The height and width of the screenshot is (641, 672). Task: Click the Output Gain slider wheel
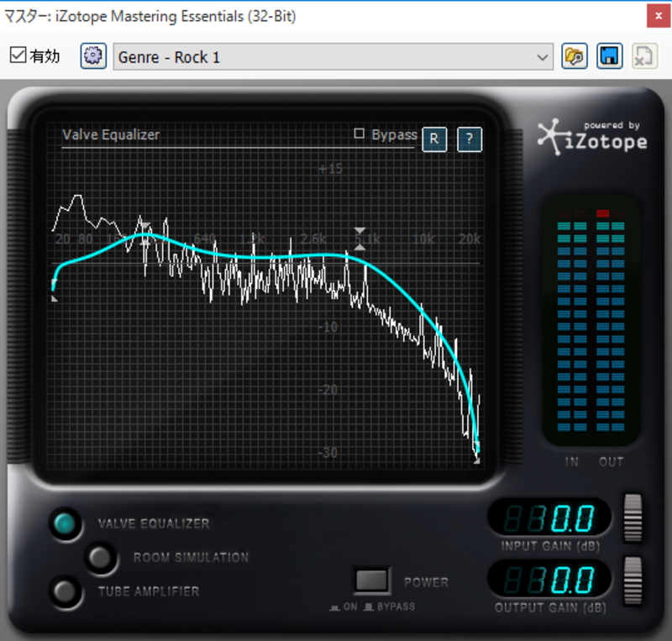click(633, 581)
